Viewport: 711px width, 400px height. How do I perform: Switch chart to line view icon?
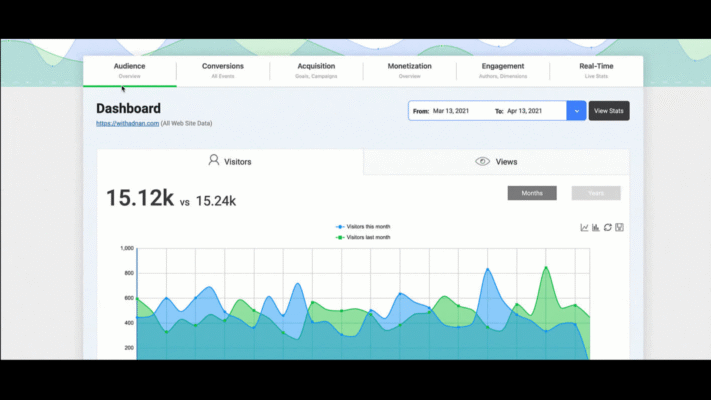[584, 227]
